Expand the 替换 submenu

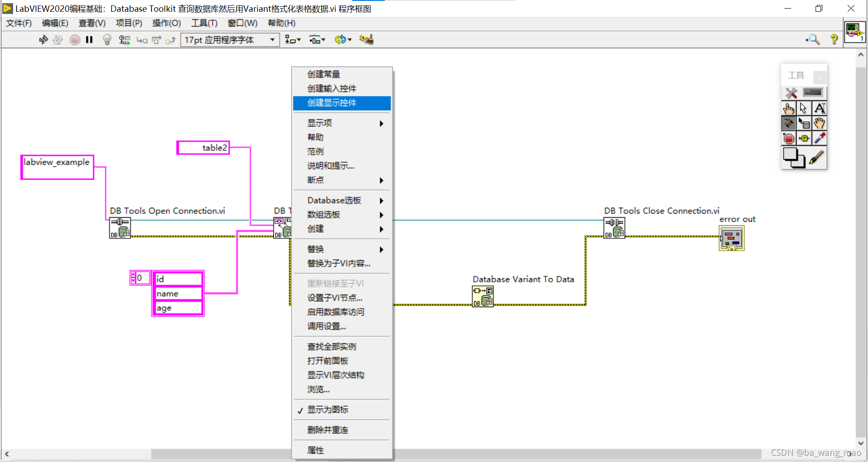(342, 249)
